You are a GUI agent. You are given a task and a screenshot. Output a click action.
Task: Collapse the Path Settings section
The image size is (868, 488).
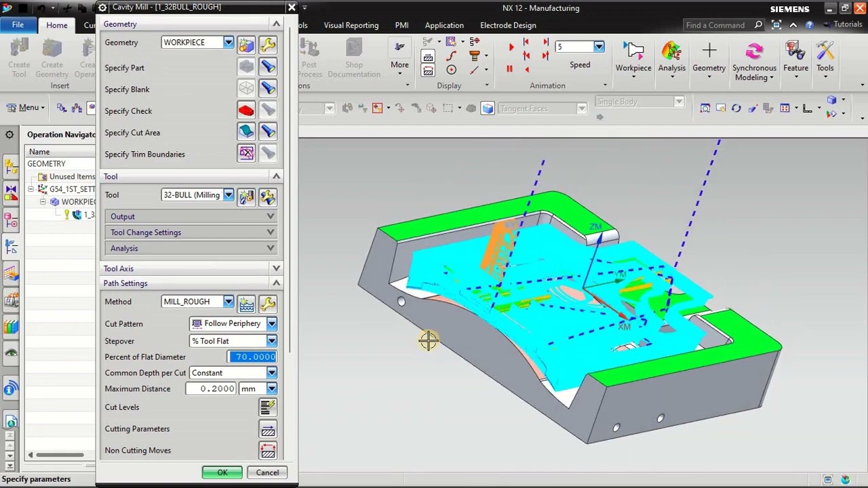276,283
